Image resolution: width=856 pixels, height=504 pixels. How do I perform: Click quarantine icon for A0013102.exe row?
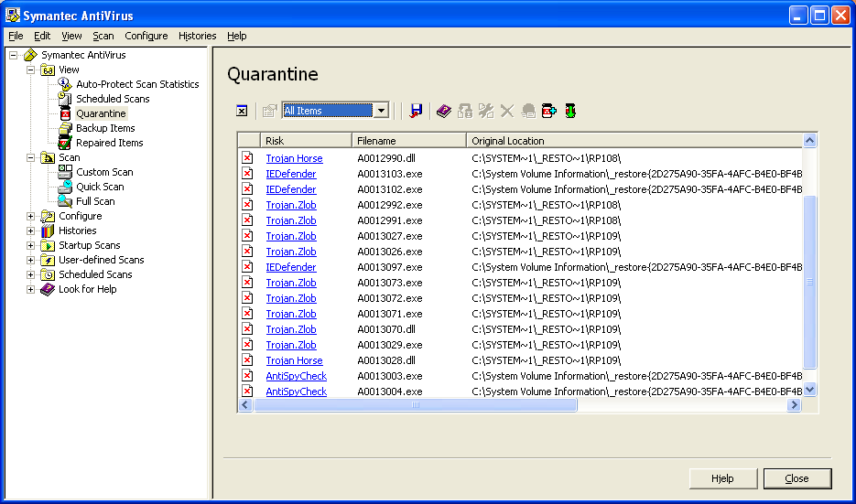(247, 189)
